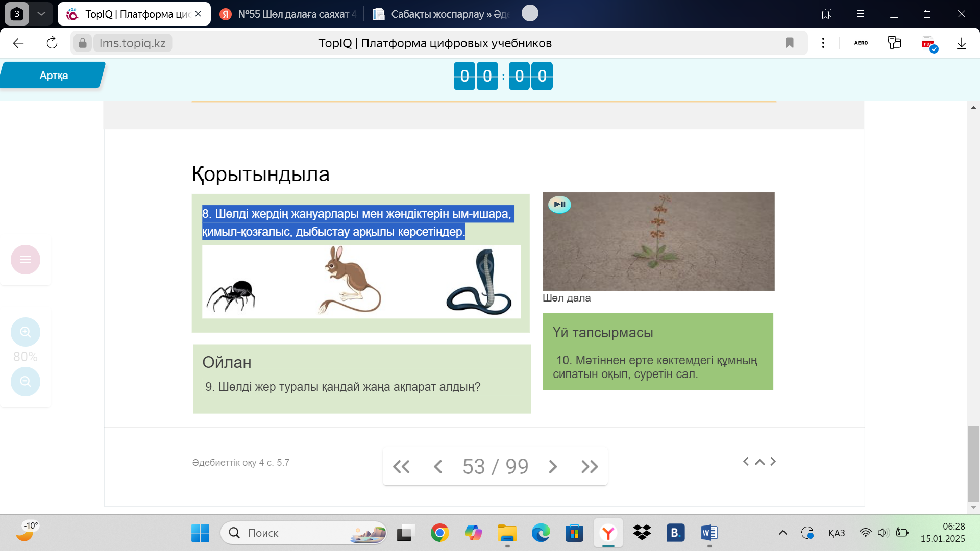Click the zoom out magnifier icon

[x=26, y=381]
